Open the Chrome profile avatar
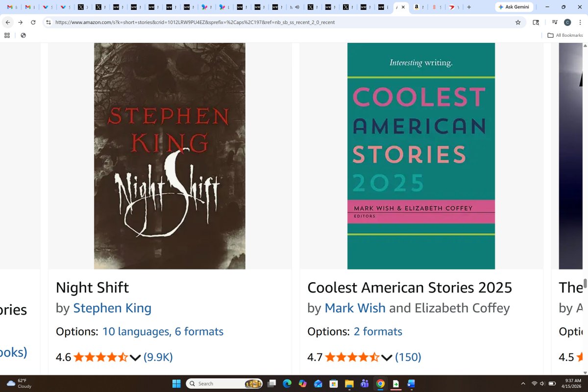The width and height of the screenshot is (588, 392). point(567,22)
